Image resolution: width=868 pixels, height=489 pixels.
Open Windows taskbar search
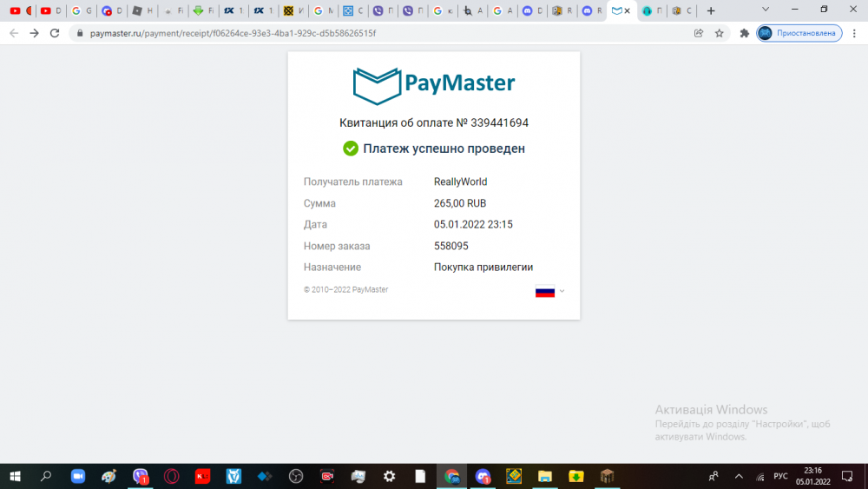click(x=46, y=476)
